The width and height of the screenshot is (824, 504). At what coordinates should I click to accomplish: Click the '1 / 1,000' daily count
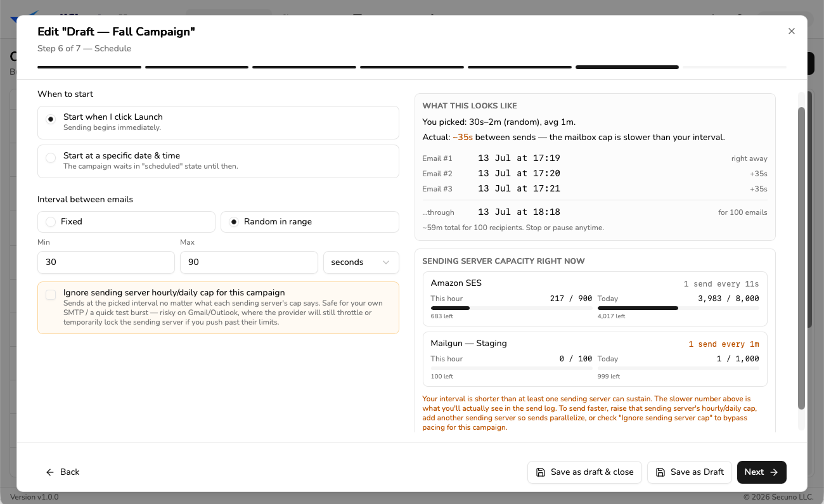point(738,359)
